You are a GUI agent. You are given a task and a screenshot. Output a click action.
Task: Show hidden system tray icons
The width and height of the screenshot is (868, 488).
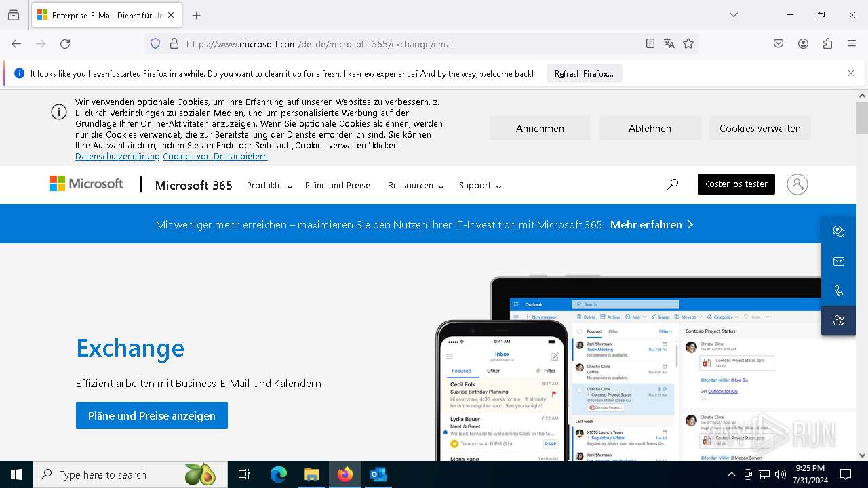(x=731, y=474)
